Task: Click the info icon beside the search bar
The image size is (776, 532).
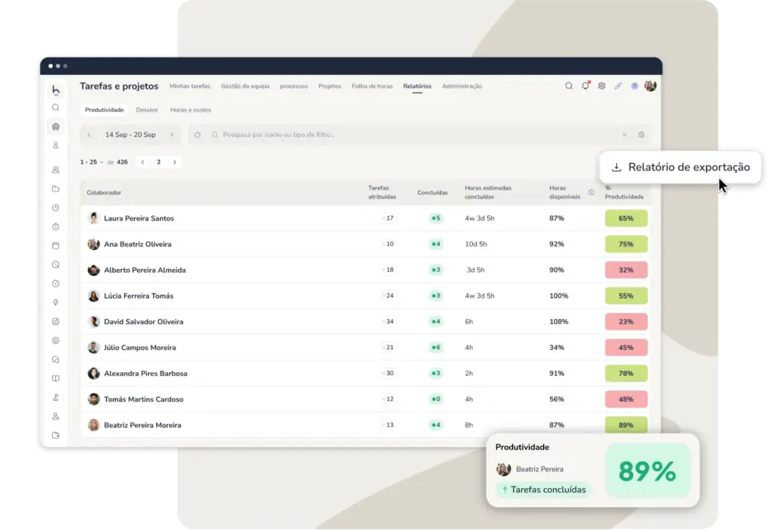Action: (x=641, y=135)
